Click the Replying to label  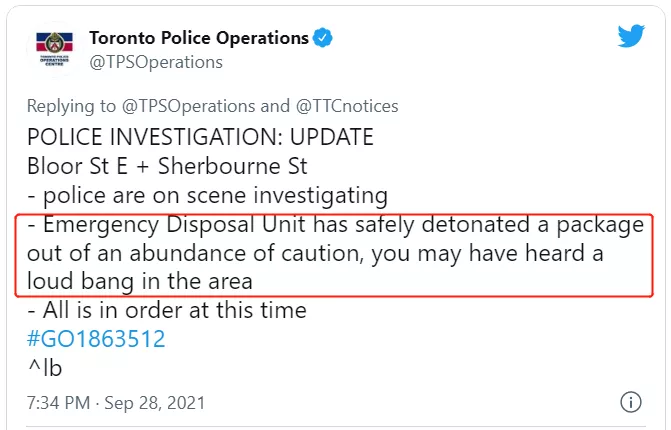point(71,106)
